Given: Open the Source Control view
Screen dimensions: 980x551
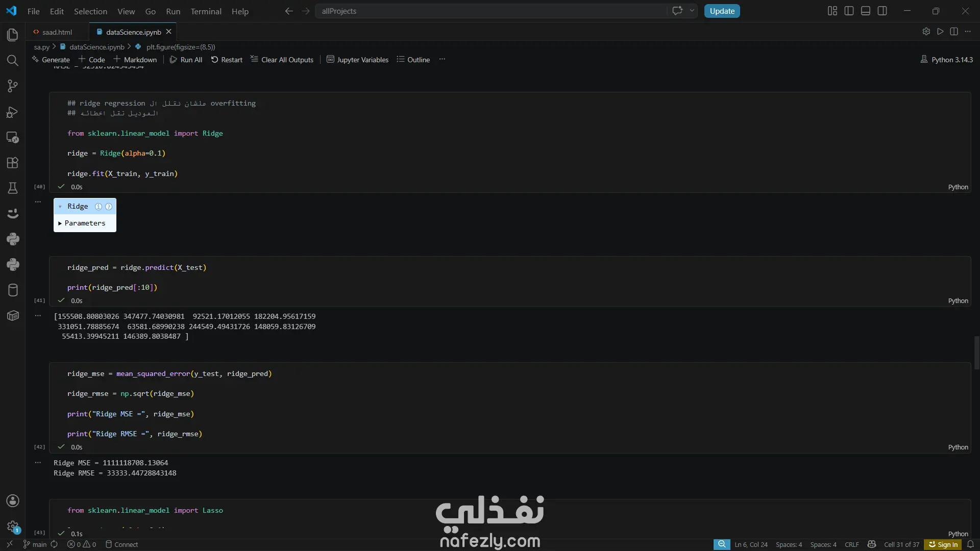Looking at the screenshot, I should pyautogui.click(x=13, y=86).
